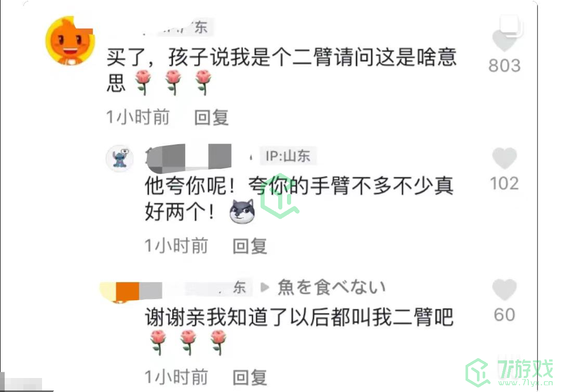Like the reply with 60 likes
Viewport: 561px width, 392px height.
504,289
